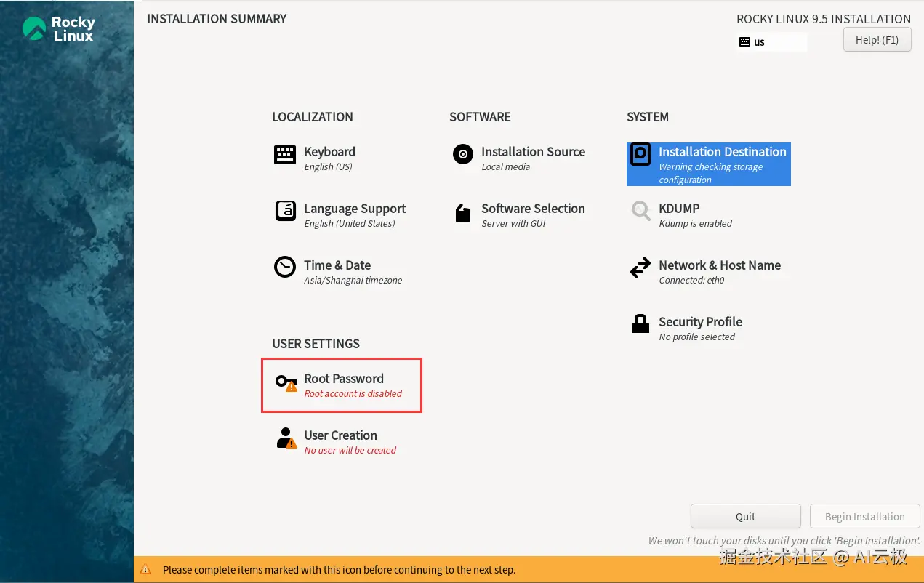Click the Security Profile padlock icon

[x=640, y=323]
